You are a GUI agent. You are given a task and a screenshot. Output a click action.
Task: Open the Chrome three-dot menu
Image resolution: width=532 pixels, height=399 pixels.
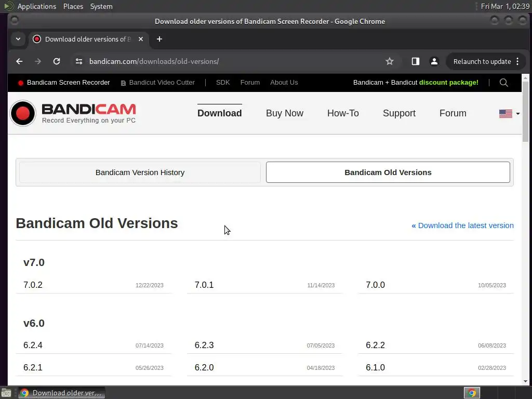pyautogui.click(x=517, y=61)
